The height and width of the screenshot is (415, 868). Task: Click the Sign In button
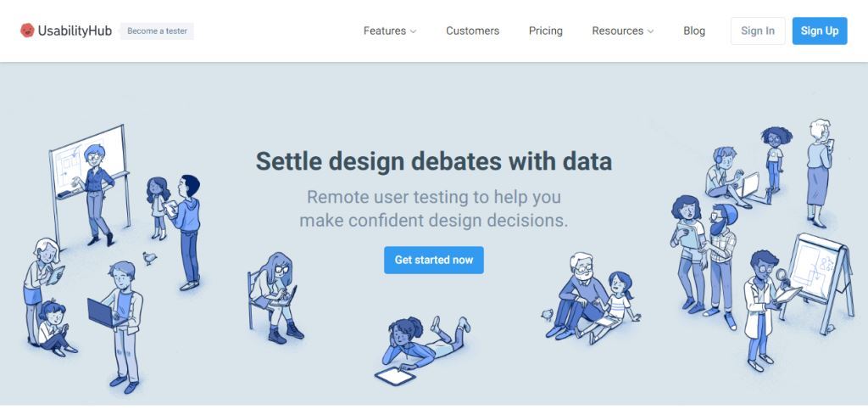[x=758, y=31]
